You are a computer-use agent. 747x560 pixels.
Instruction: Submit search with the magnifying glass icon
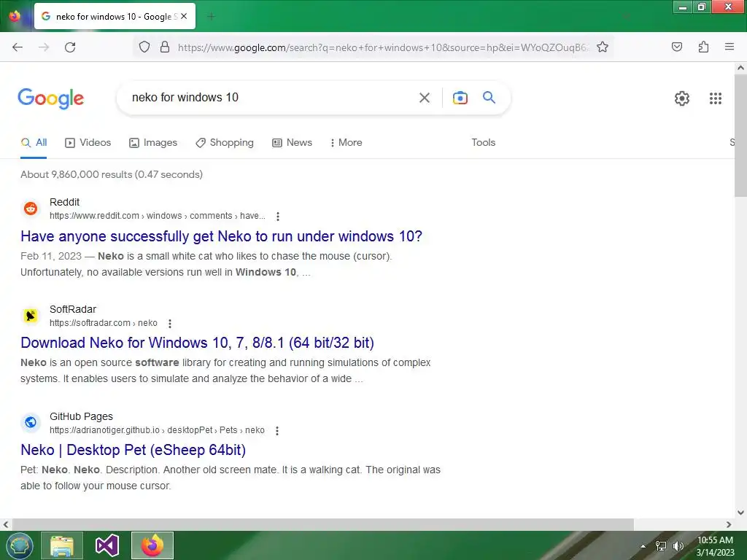coord(489,98)
